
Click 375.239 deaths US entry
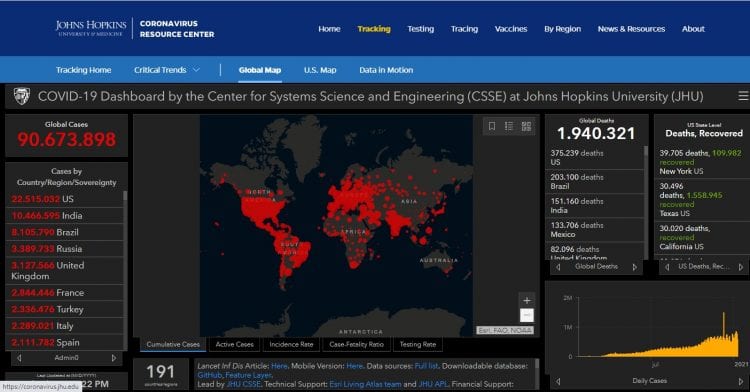click(x=595, y=157)
